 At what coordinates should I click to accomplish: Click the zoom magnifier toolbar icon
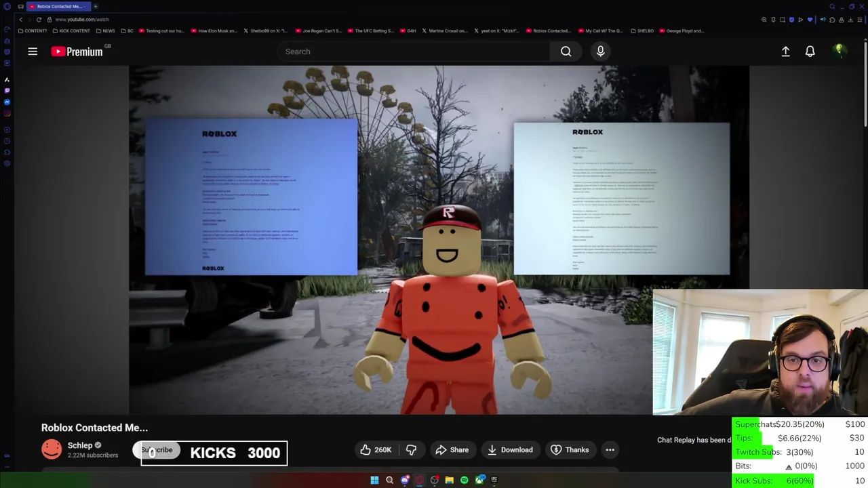(x=764, y=20)
